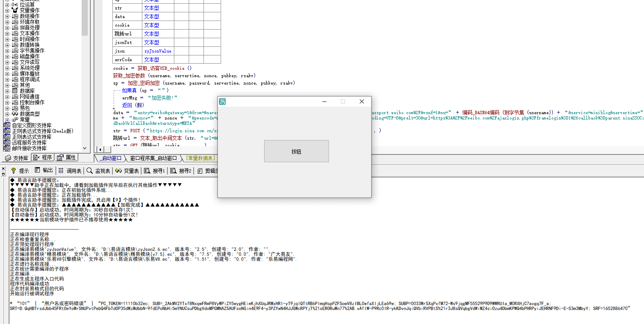Select the 其他 tree item
Image resolution: width=644 pixels, height=324 pixels.
25,85
